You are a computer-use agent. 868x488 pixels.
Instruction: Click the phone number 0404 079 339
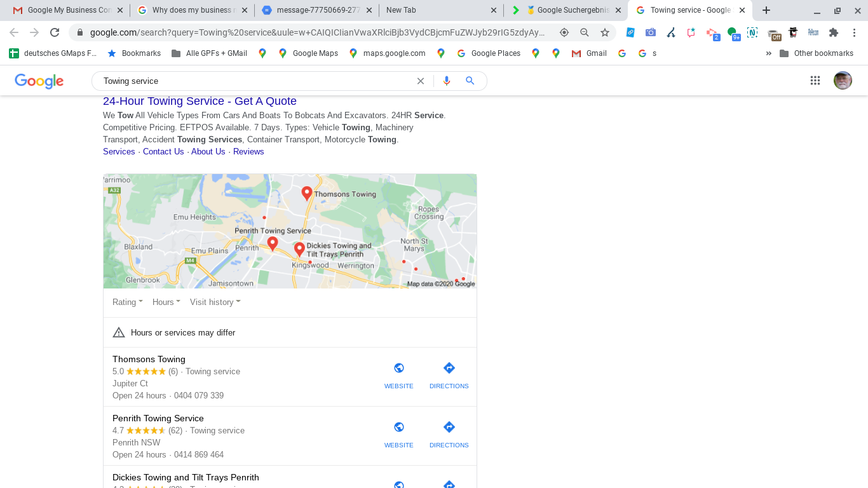point(199,395)
